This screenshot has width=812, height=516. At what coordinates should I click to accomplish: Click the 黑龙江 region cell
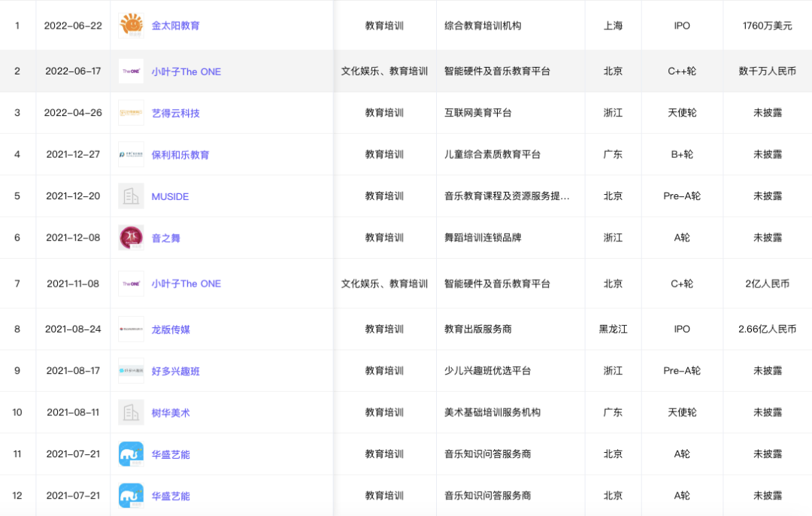(614, 329)
